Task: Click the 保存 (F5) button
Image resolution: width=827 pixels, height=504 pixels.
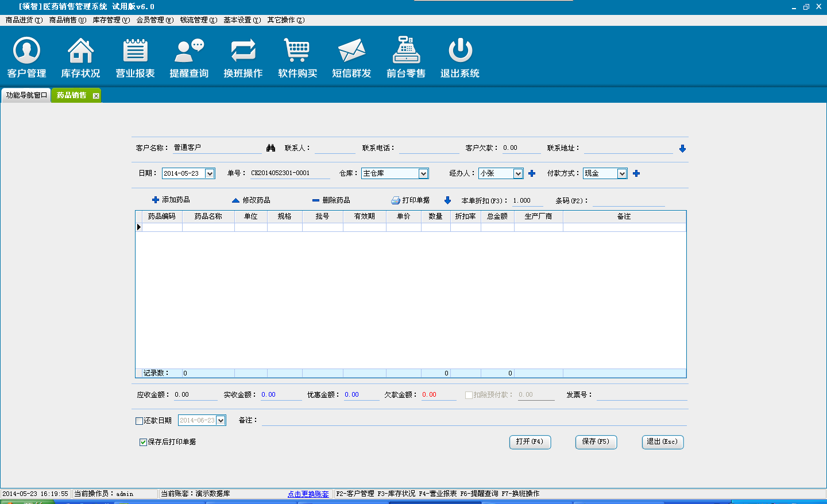Action: point(596,442)
